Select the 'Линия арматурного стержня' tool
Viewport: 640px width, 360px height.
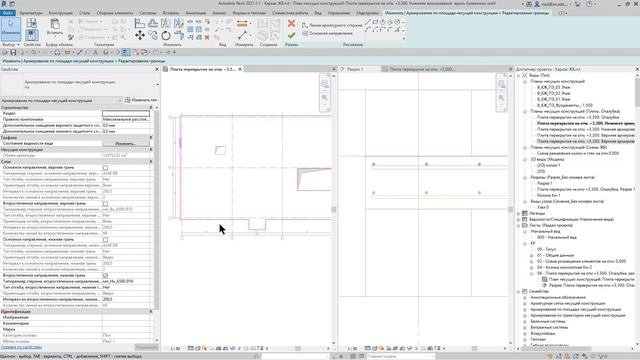click(332, 25)
